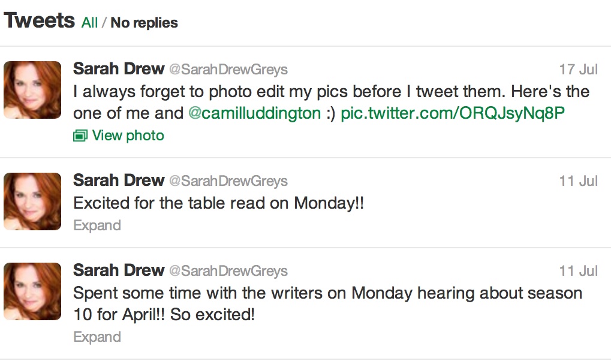Select the No replies tab
Viewport: 611px width, 364px height.
click(x=144, y=23)
